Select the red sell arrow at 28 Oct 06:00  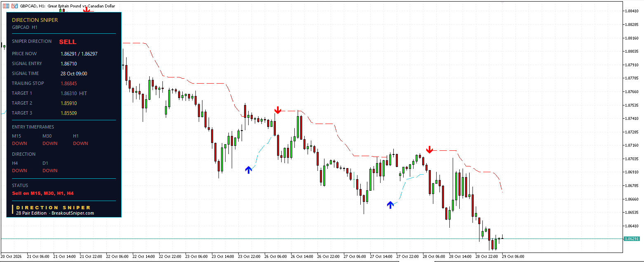click(x=429, y=150)
